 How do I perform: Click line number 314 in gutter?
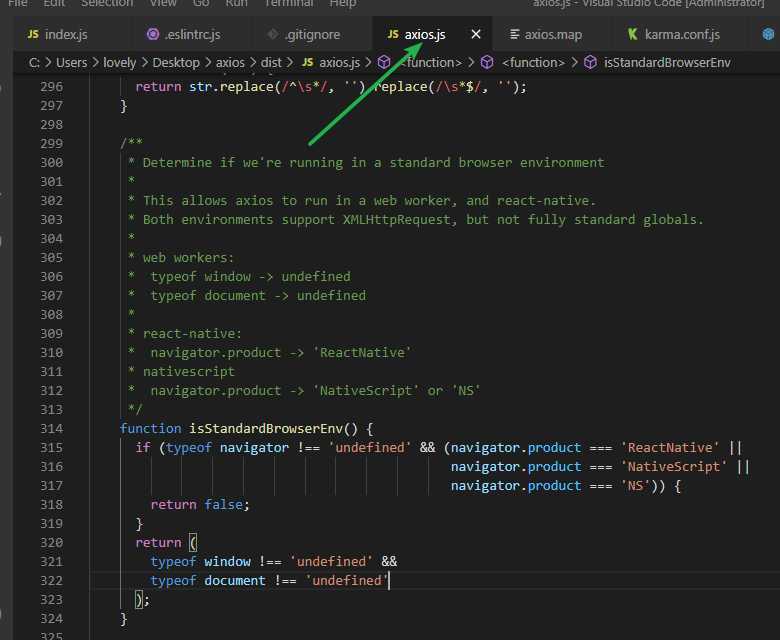[52, 429]
